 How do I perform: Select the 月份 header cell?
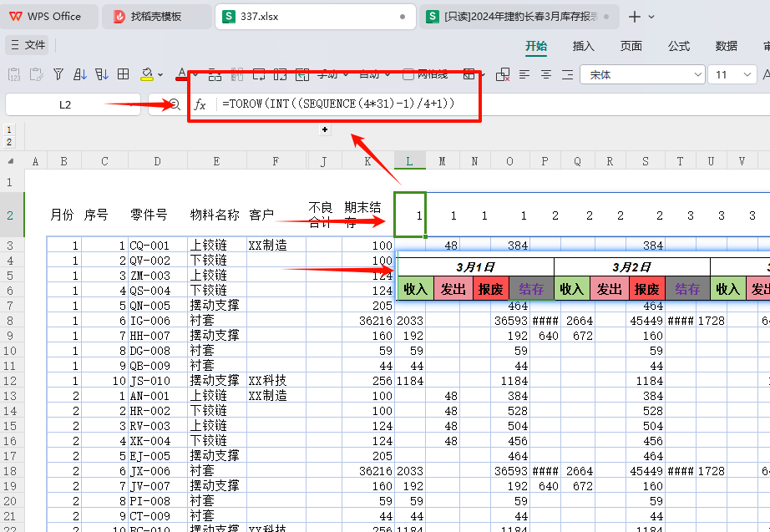click(x=63, y=215)
